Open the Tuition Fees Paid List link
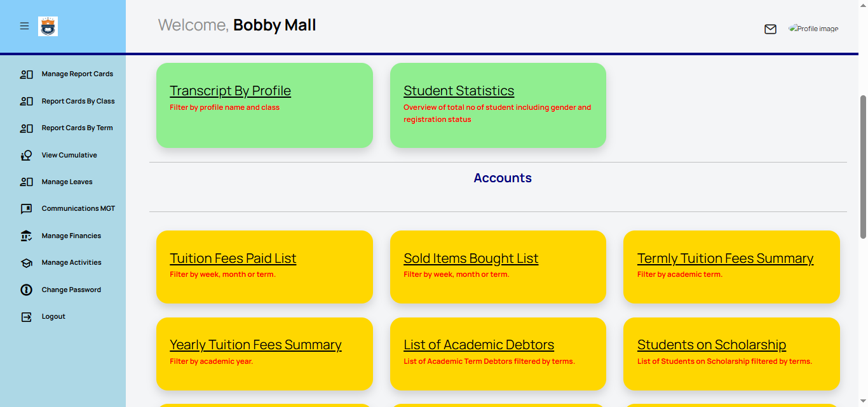Viewport: 868px width, 407px height. (x=233, y=258)
